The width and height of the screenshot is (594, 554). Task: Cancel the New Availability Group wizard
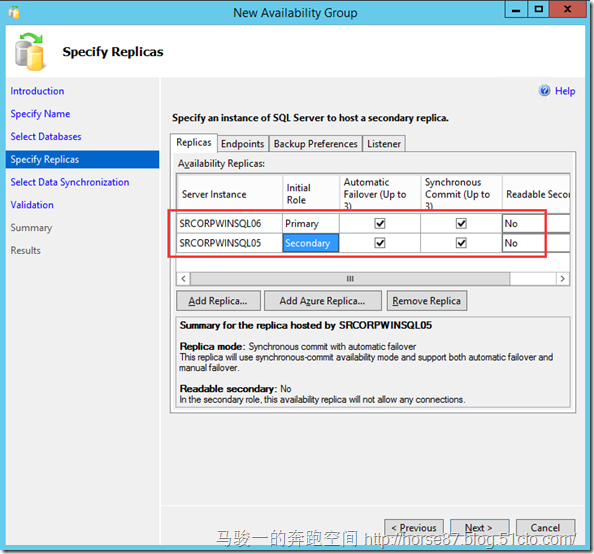click(545, 527)
